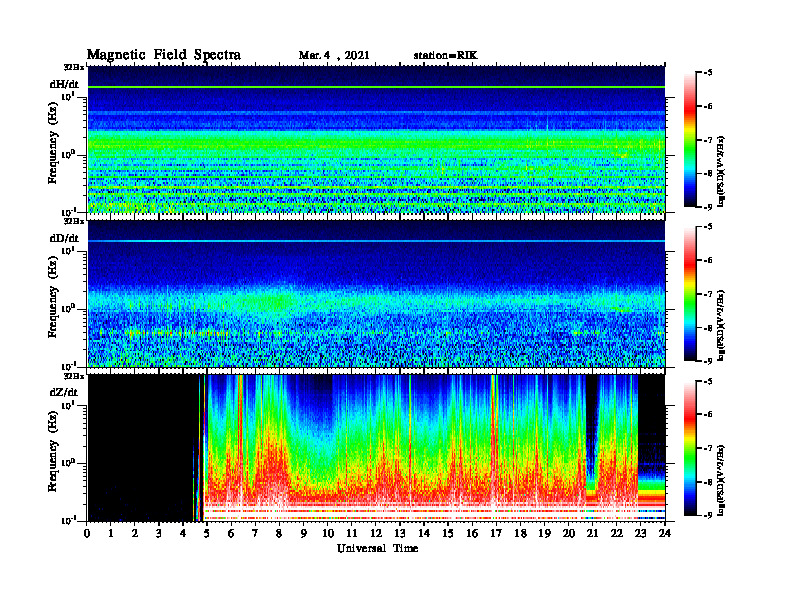Click hour 20 on the Universal Time axis

568,533
